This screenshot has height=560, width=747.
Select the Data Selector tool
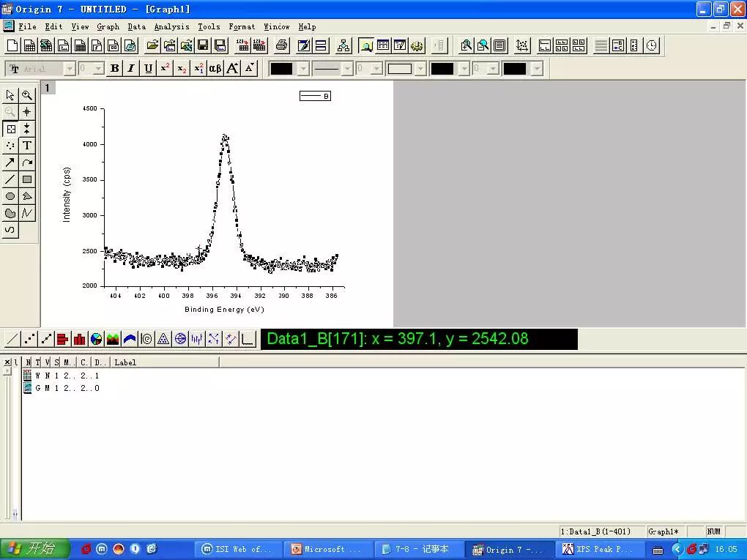27,129
